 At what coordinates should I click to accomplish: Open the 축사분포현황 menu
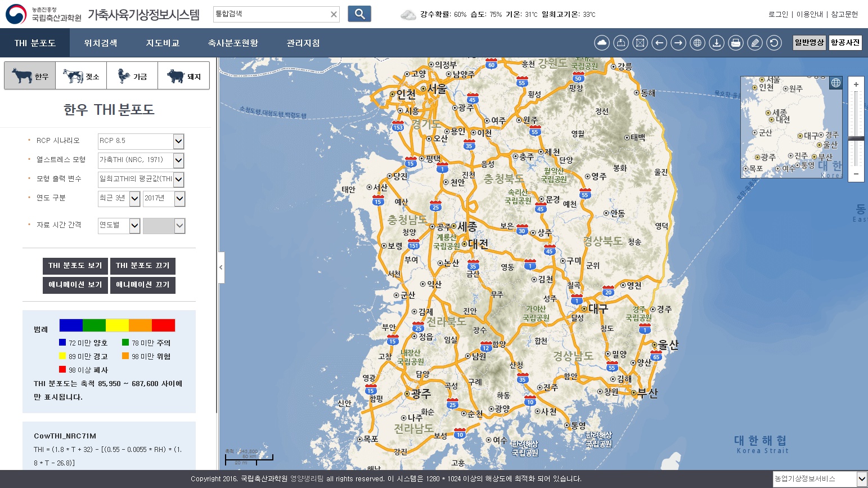(x=233, y=43)
